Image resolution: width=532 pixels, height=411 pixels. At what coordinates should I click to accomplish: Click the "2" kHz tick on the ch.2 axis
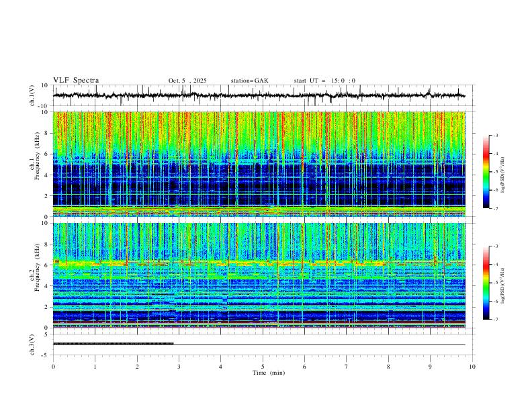pos(47,307)
